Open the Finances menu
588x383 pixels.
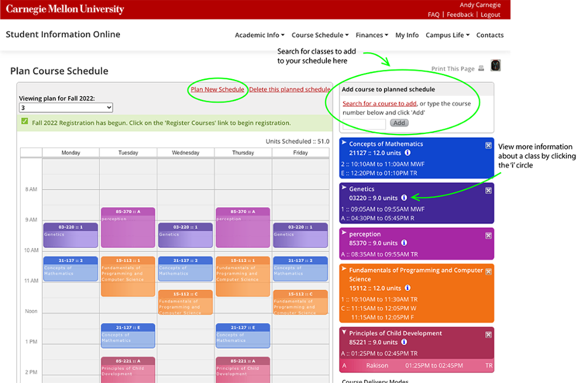point(372,35)
